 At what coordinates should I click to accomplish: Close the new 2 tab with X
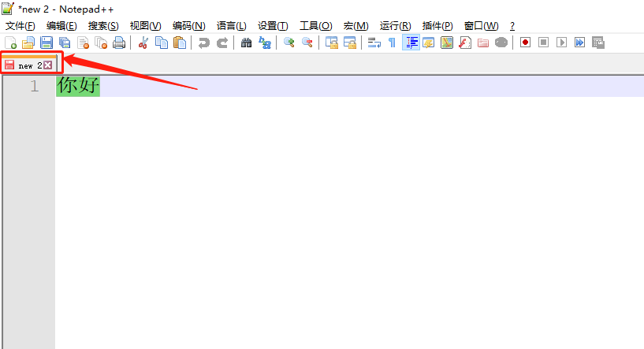pyautogui.click(x=48, y=65)
